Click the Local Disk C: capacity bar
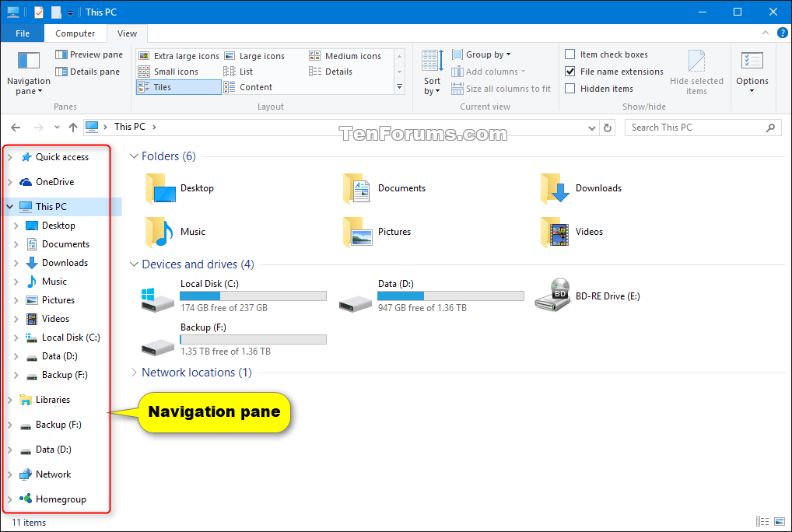Screen dimensions: 792x532 [x=253, y=296]
